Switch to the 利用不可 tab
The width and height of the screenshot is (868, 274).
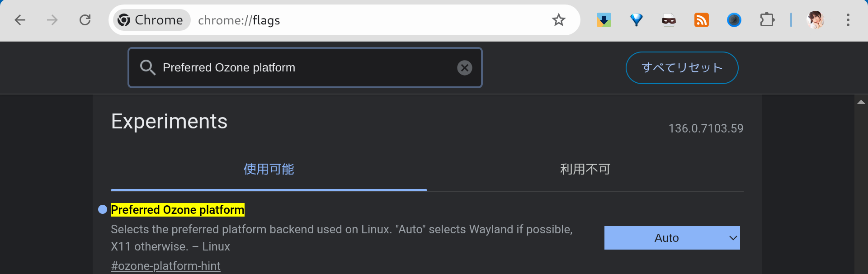click(585, 169)
